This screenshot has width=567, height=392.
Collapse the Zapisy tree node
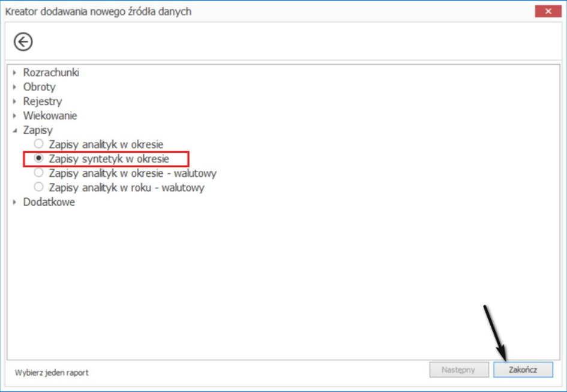(x=14, y=131)
